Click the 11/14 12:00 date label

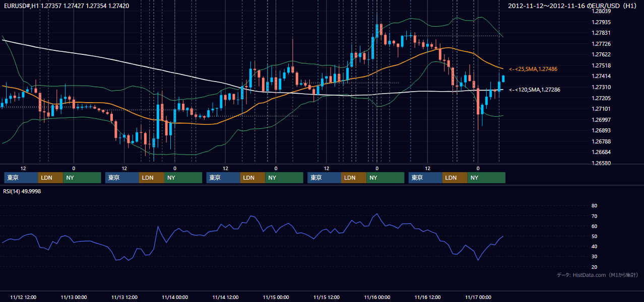point(225,297)
